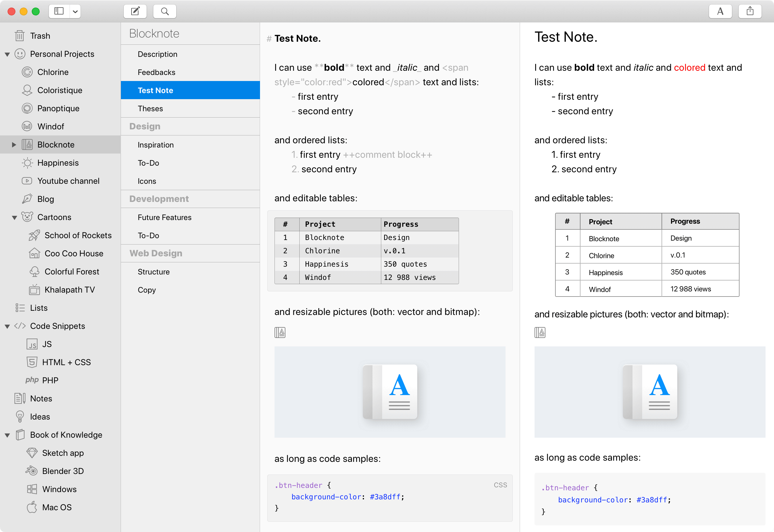Click the Blocknote app image in editor

click(x=390, y=392)
